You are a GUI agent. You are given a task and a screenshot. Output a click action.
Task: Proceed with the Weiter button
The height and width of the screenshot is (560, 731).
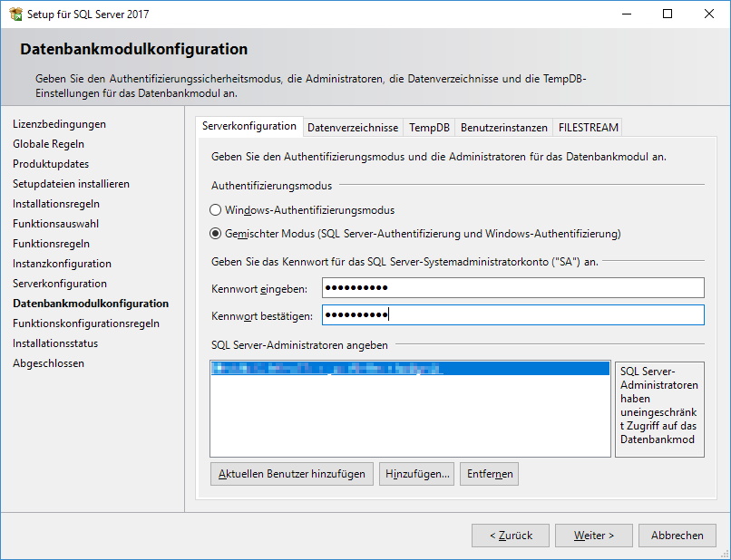594,536
